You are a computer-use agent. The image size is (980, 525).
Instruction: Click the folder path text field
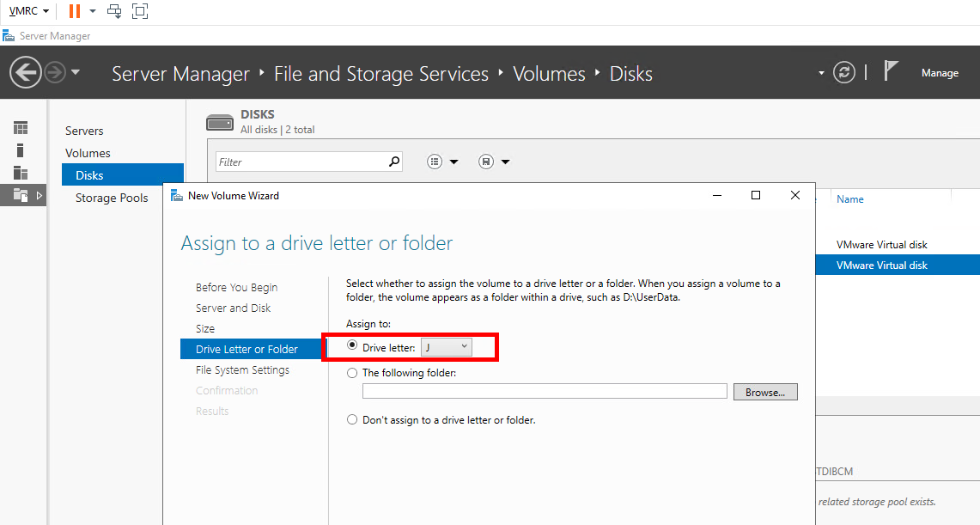coord(545,392)
